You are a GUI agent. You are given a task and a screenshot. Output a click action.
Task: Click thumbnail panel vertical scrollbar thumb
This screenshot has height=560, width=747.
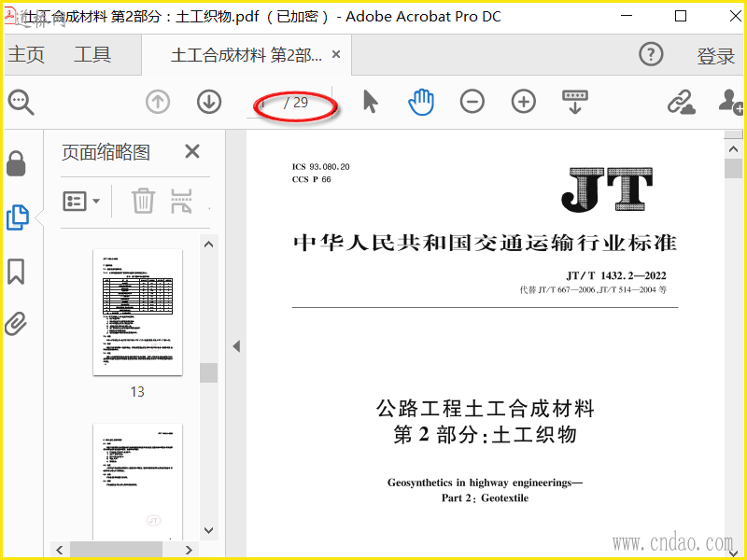click(208, 372)
